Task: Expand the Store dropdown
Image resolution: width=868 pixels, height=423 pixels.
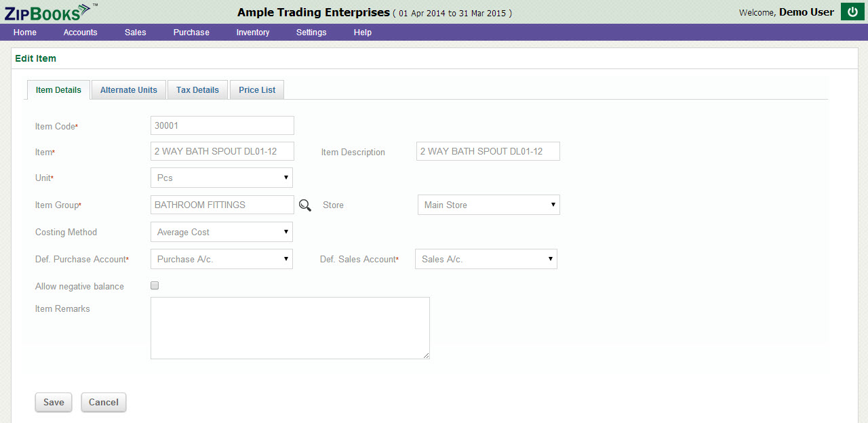Action: point(488,205)
